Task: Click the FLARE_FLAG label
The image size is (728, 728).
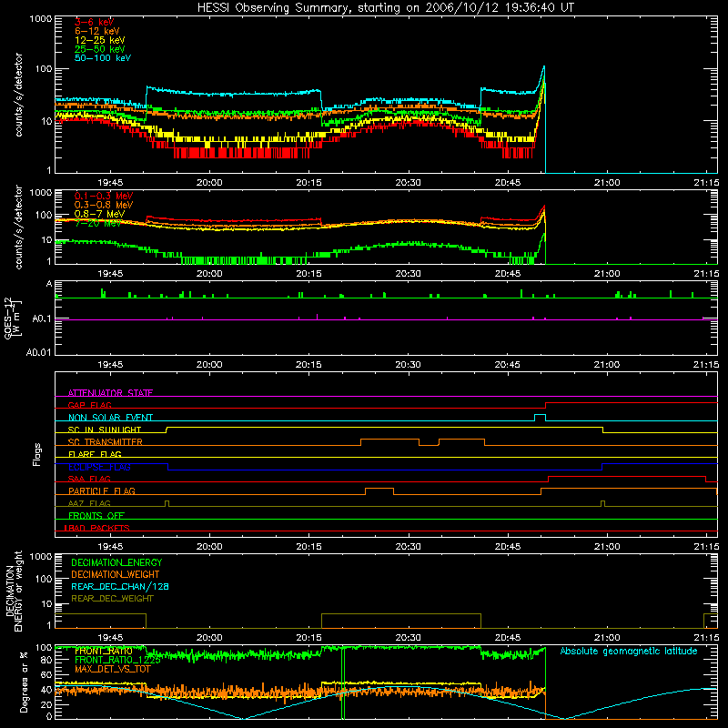Action: (95, 454)
